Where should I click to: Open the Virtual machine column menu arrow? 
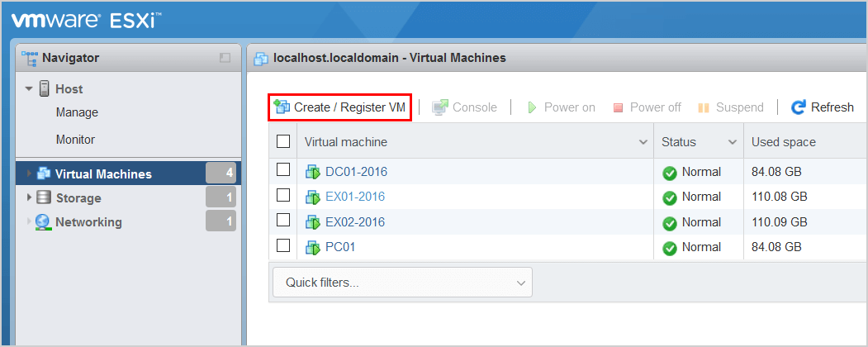point(643,142)
